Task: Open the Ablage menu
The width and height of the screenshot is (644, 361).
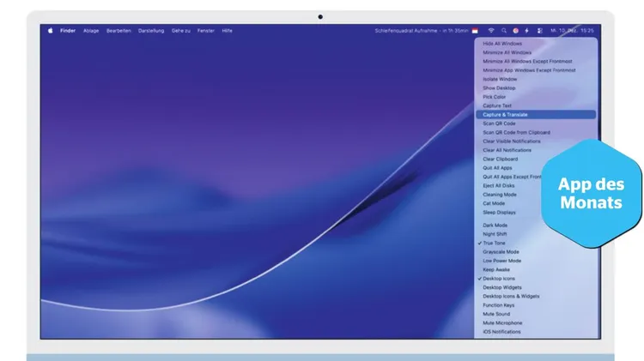Action: [91, 30]
